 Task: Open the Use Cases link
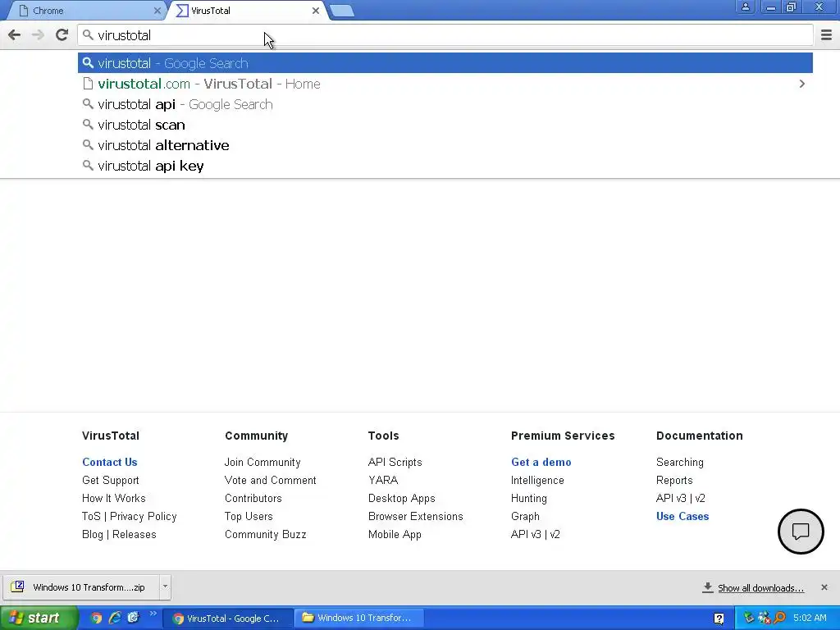coord(682,517)
